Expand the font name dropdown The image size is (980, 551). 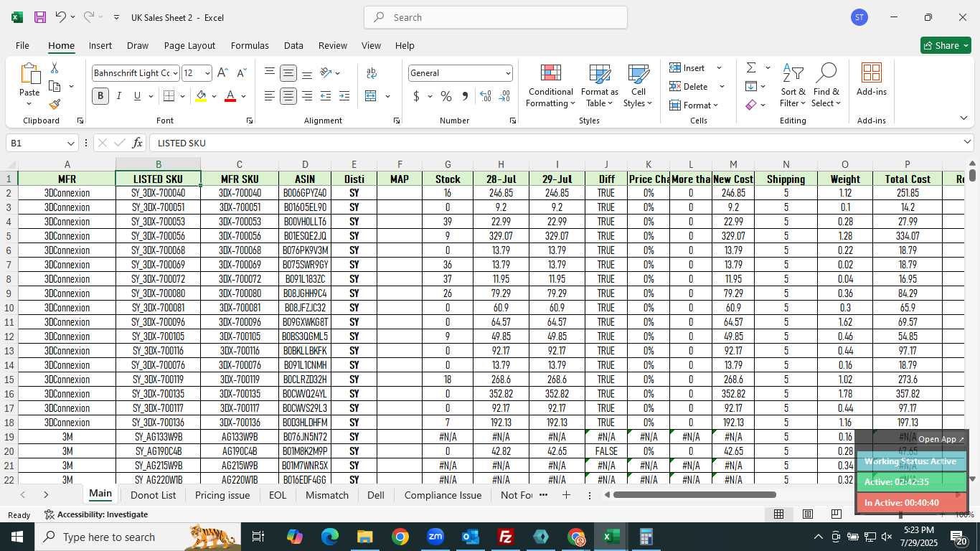pos(174,73)
